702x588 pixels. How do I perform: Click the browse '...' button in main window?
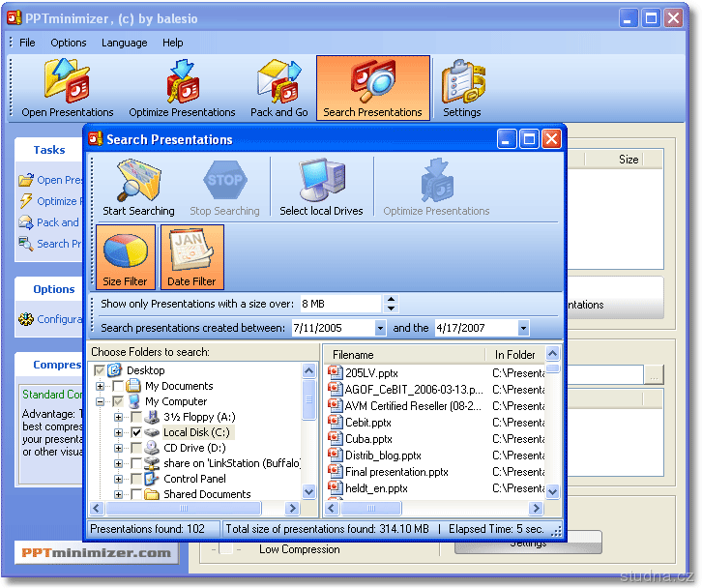pyautogui.click(x=654, y=374)
